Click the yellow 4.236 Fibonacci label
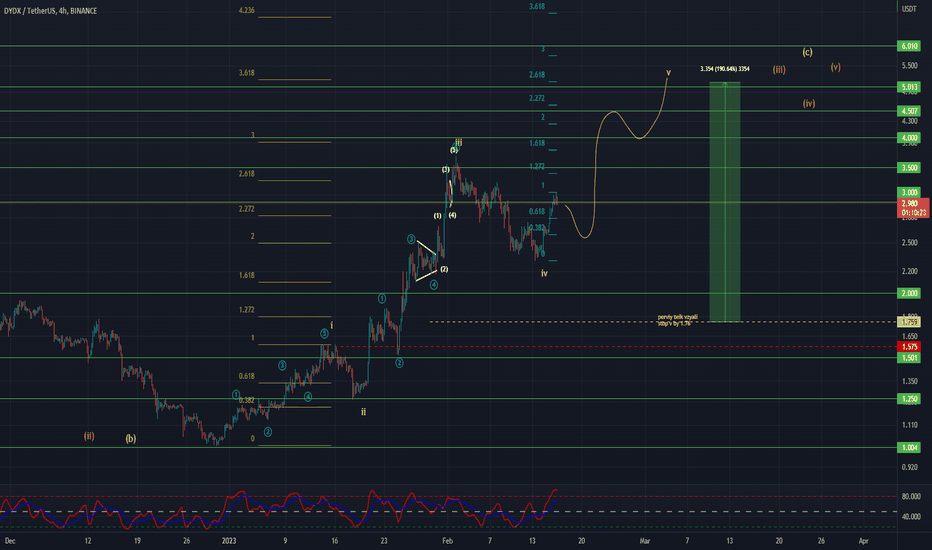Image resolution: width=932 pixels, height=550 pixels. (x=247, y=10)
